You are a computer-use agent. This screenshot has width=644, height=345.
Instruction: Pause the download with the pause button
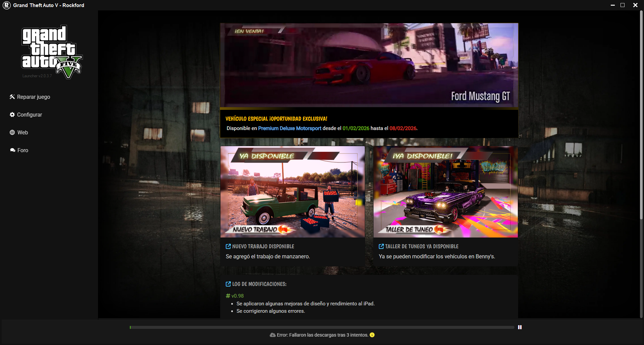point(520,327)
